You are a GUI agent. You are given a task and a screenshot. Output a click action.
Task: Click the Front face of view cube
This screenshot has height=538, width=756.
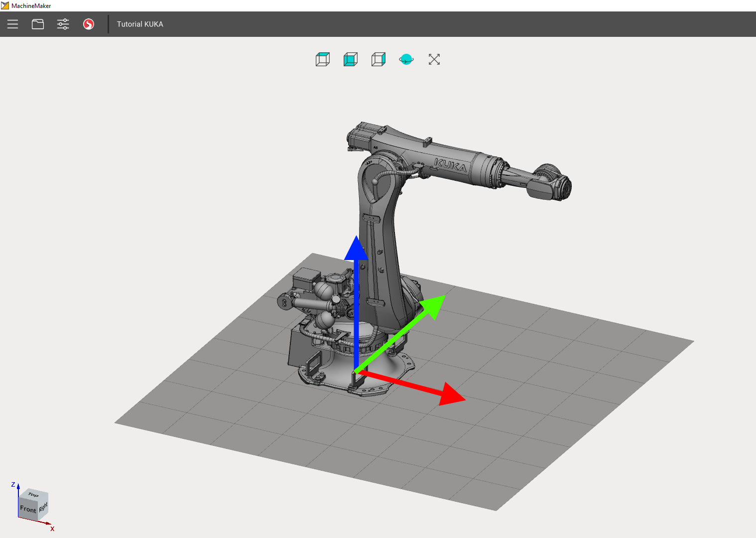[x=28, y=509]
